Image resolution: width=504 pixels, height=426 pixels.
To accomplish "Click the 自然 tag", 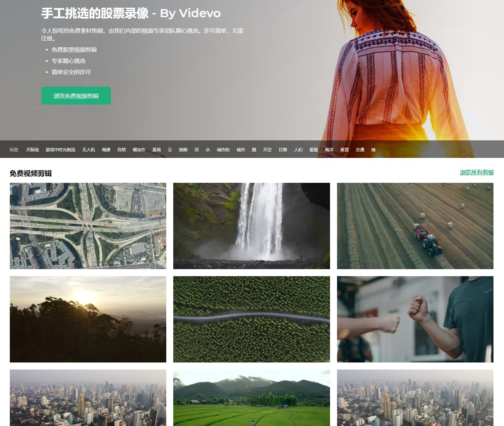I will tap(121, 149).
